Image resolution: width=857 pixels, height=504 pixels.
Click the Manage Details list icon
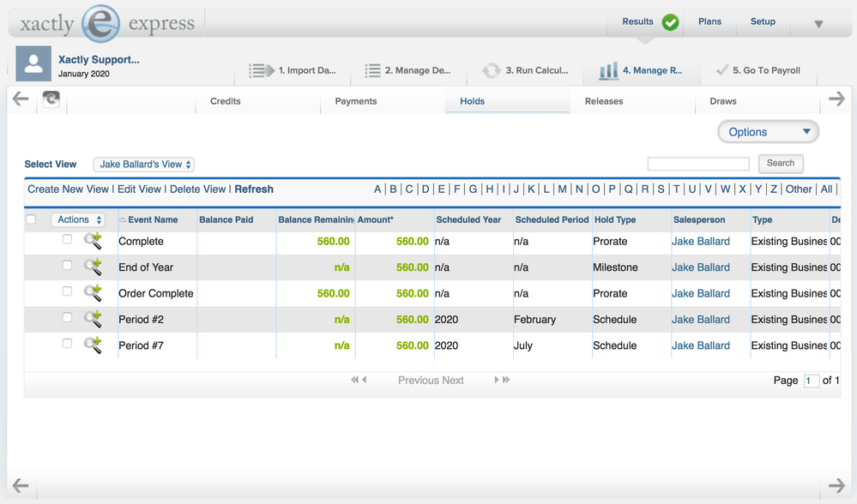click(x=373, y=70)
